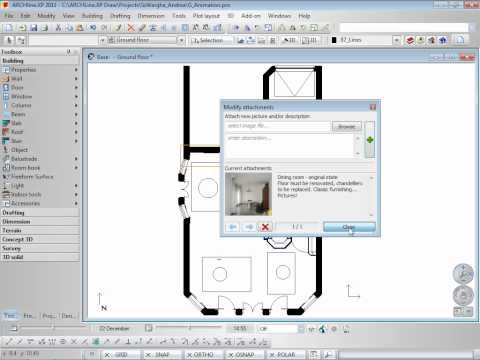480x360 pixels.
Task: Go to the next attachment arrow
Action: point(249,227)
